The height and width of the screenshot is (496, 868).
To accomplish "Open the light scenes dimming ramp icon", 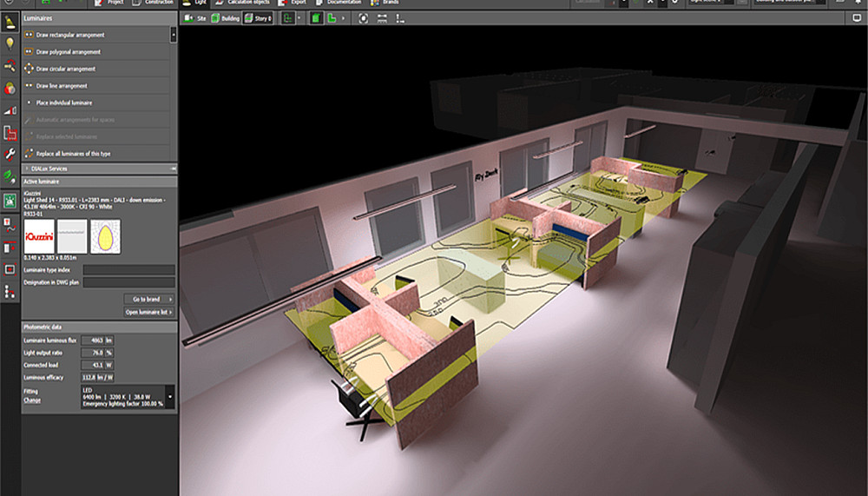I will [10, 110].
